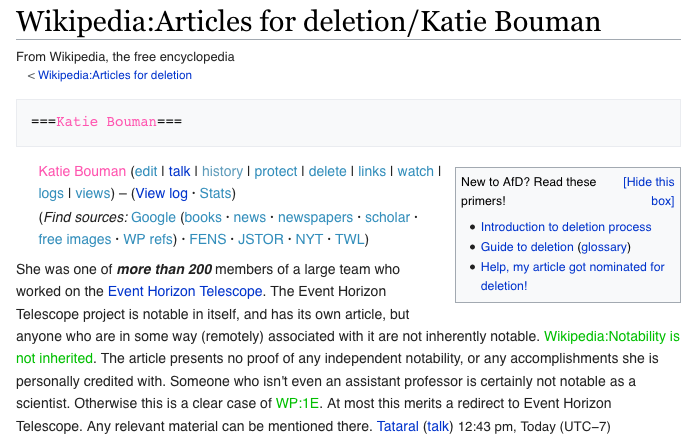Image resolution: width=689 pixels, height=448 pixels.
Task: Click the delete link
Action: (327, 171)
